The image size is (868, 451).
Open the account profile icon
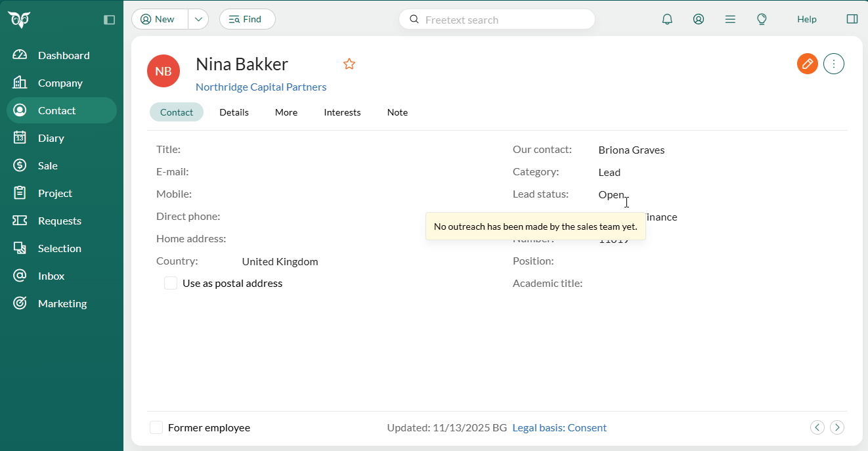[699, 19]
